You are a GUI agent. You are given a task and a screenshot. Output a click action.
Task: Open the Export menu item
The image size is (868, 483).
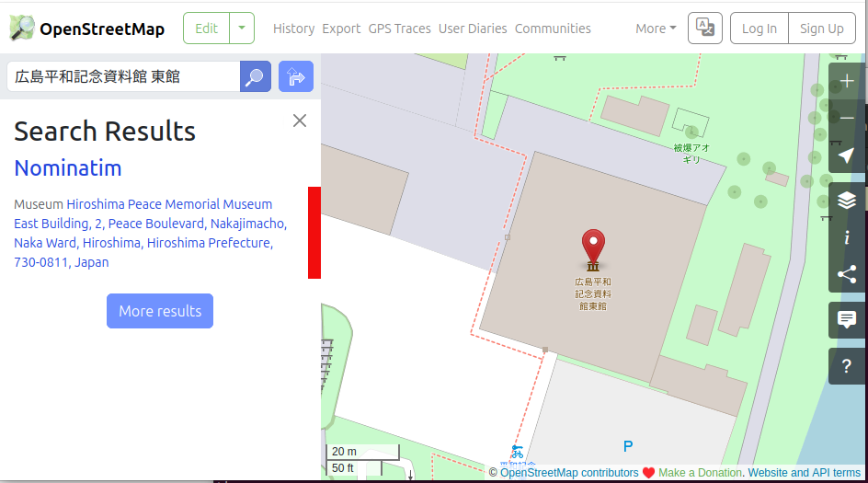[341, 29]
